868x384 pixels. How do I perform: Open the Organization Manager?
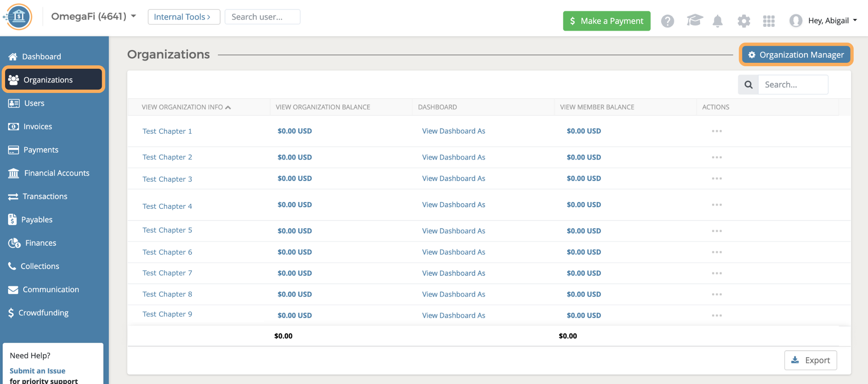tap(796, 55)
